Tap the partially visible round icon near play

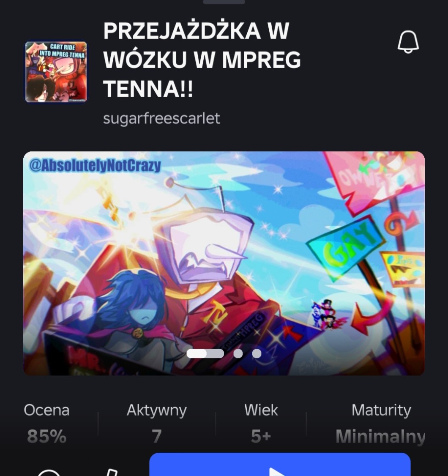49,472
